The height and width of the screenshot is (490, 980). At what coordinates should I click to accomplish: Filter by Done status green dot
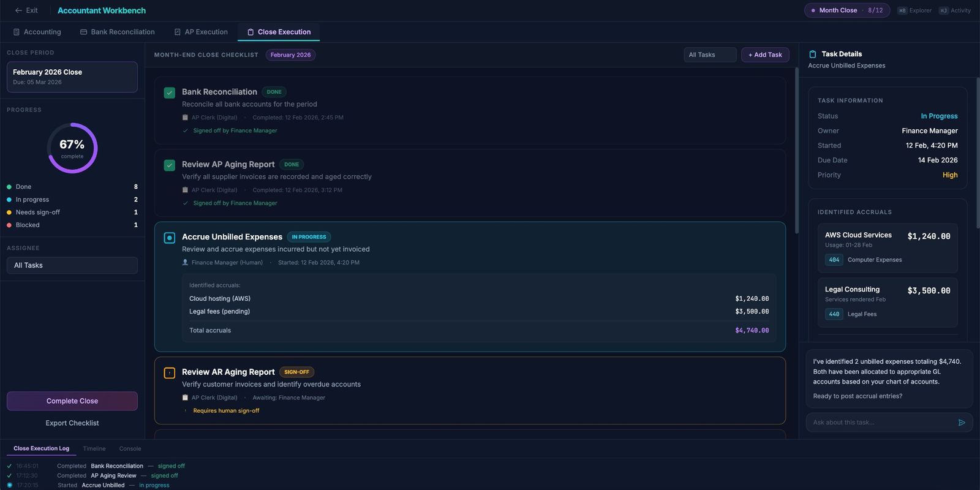[x=9, y=187]
